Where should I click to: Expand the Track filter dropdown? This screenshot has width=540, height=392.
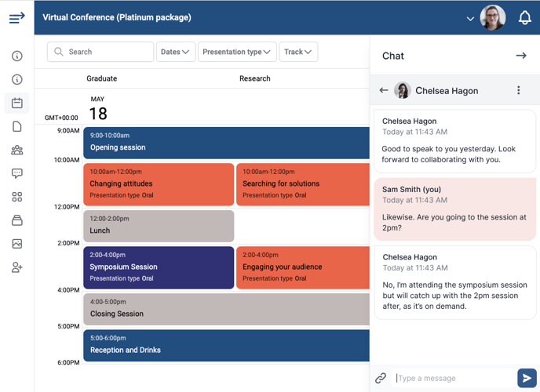[x=298, y=52]
